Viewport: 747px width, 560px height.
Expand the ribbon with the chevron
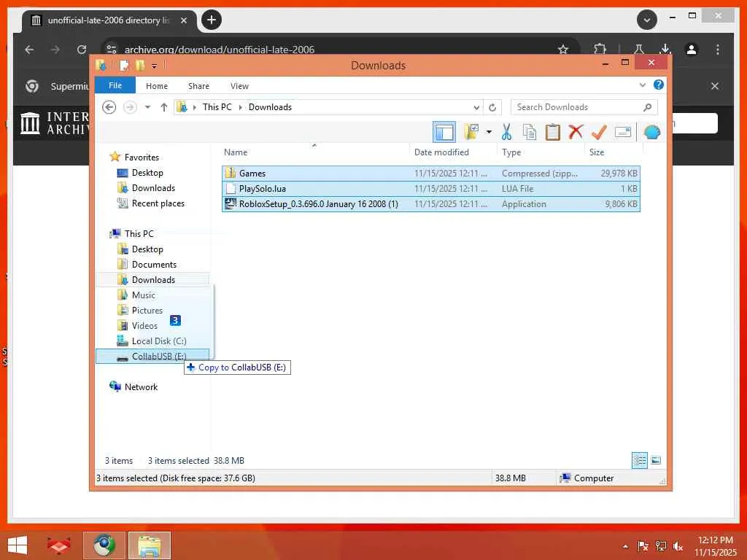click(x=642, y=85)
